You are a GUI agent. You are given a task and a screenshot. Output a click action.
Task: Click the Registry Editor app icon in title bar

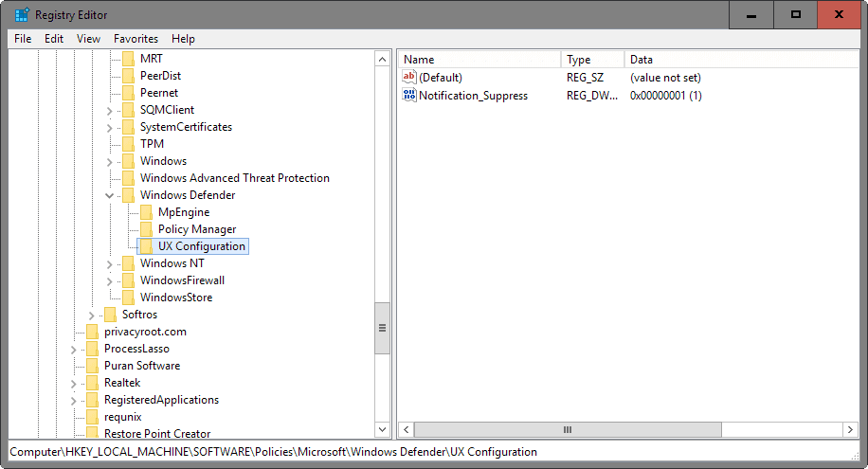[22, 15]
